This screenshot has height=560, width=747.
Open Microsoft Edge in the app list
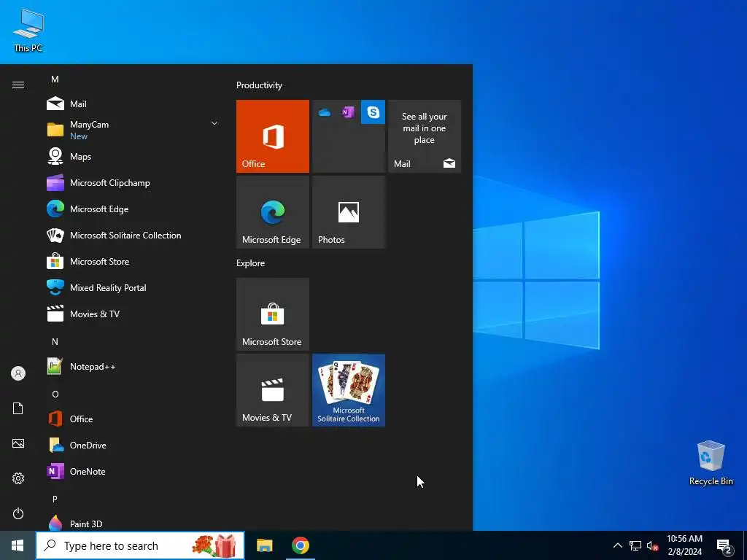[133, 209]
